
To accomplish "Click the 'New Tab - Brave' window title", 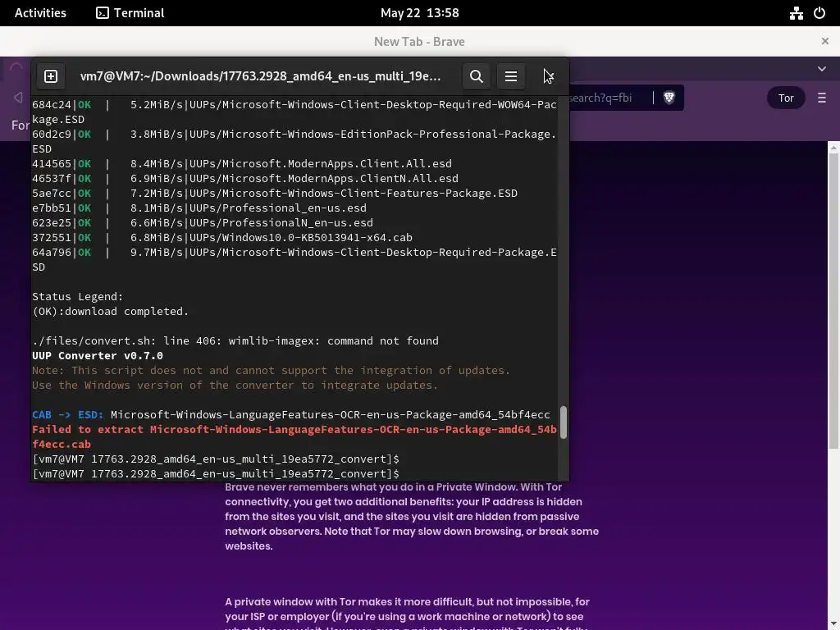I will [419, 41].
